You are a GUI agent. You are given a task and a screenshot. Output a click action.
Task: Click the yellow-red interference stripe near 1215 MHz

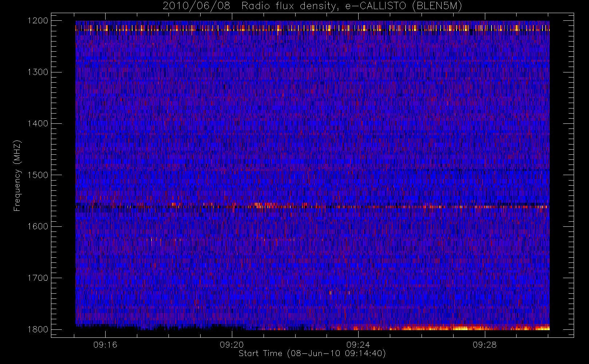[x=312, y=28]
